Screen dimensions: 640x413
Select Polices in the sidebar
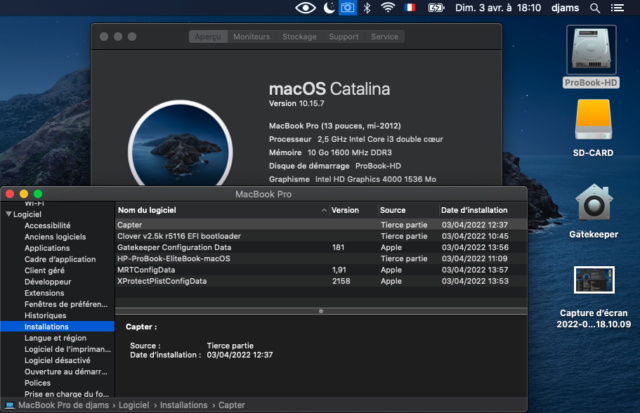coord(38,383)
